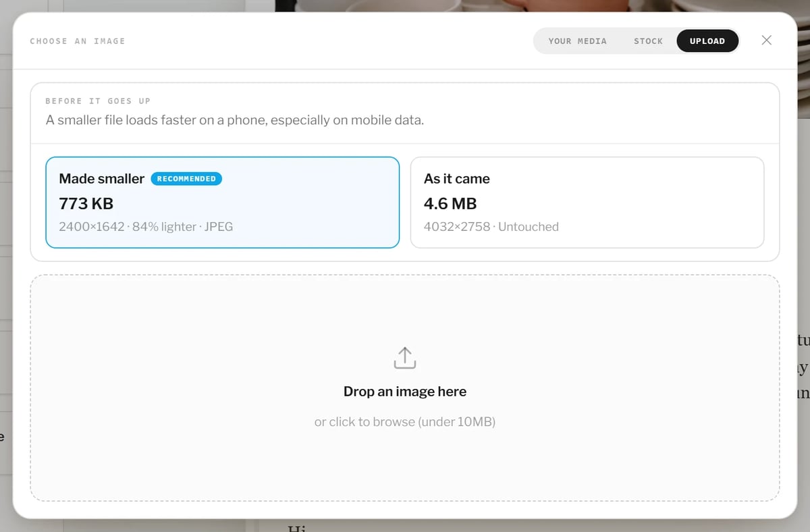Click the smaller file loads faster note
810x532 pixels.
[235, 121]
